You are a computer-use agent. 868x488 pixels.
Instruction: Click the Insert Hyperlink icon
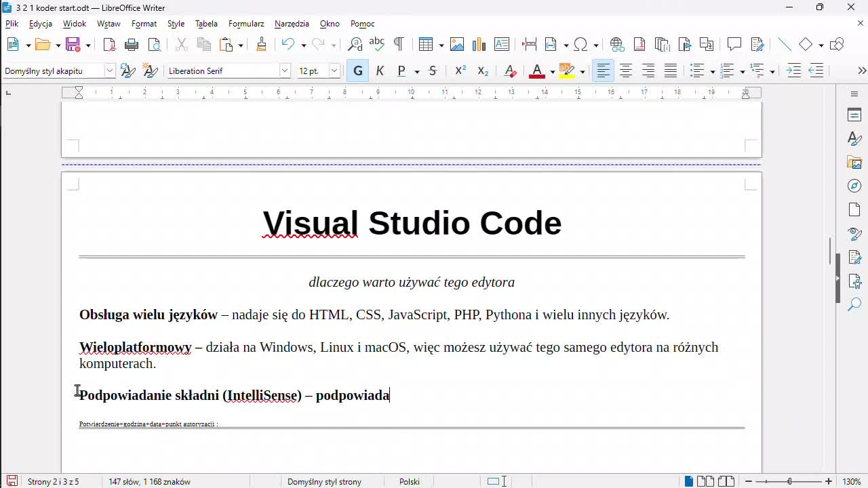point(616,45)
